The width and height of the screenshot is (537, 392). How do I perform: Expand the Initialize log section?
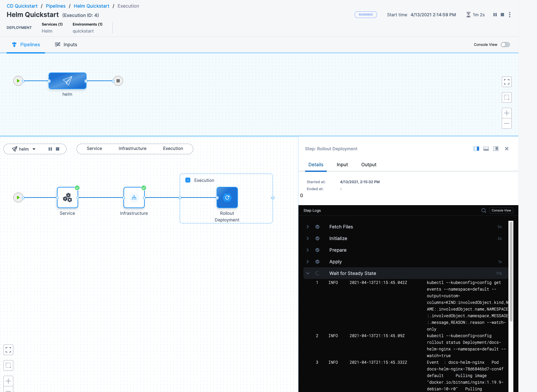click(308, 238)
